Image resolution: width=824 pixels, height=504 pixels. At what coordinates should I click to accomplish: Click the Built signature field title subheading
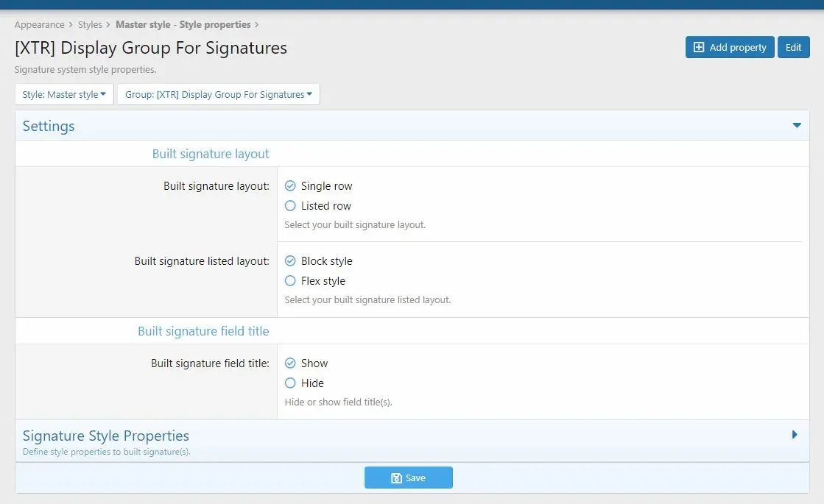click(x=203, y=331)
